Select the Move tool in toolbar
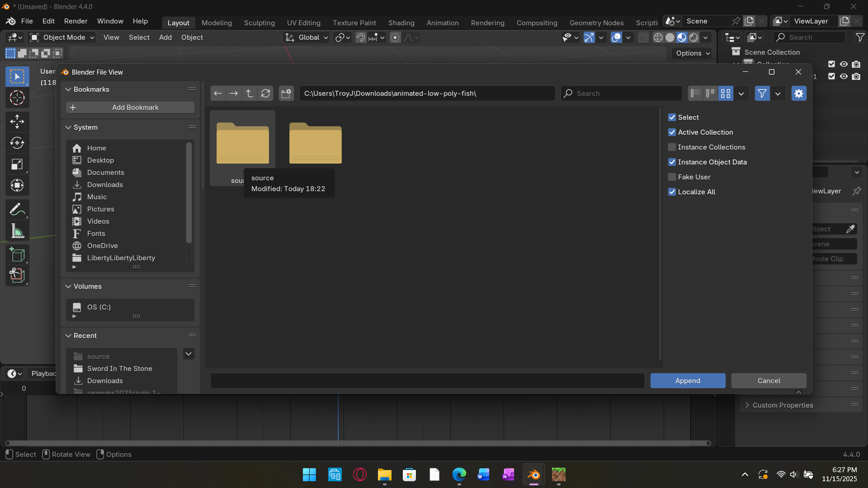The width and height of the screenshot is (868, 488). [17, 121]
